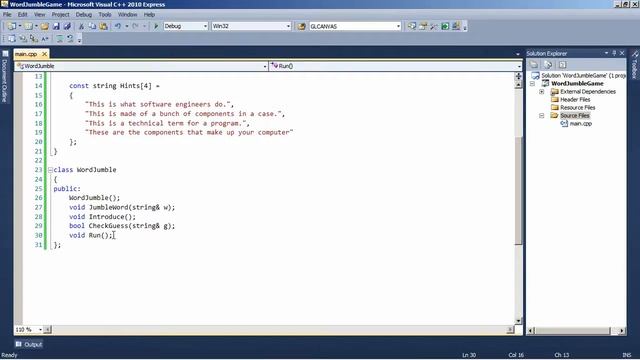
Task: Open the Debug configuration dropdown
Action: [x=205, y=26]
